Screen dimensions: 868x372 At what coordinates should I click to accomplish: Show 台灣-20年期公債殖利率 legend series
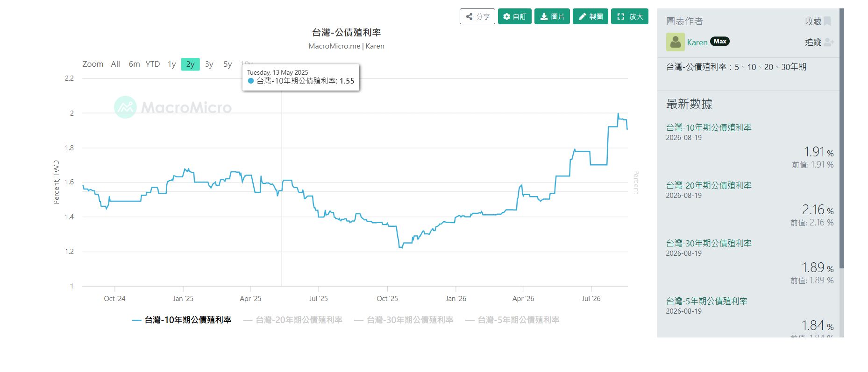point(292,320)
